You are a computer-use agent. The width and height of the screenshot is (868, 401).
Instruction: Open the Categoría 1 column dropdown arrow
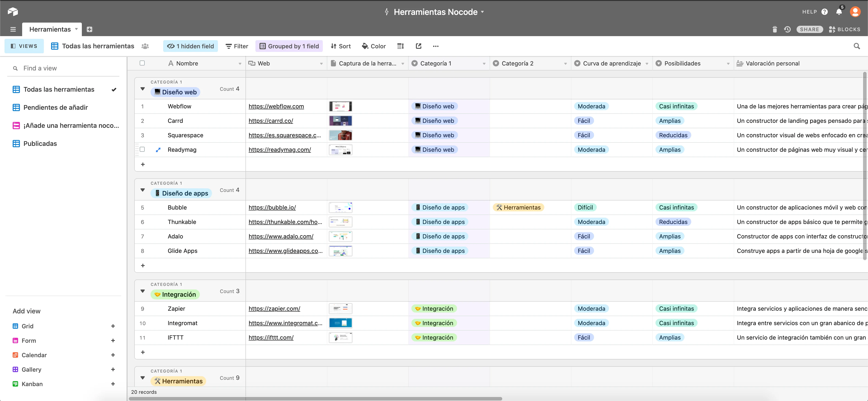484,64
